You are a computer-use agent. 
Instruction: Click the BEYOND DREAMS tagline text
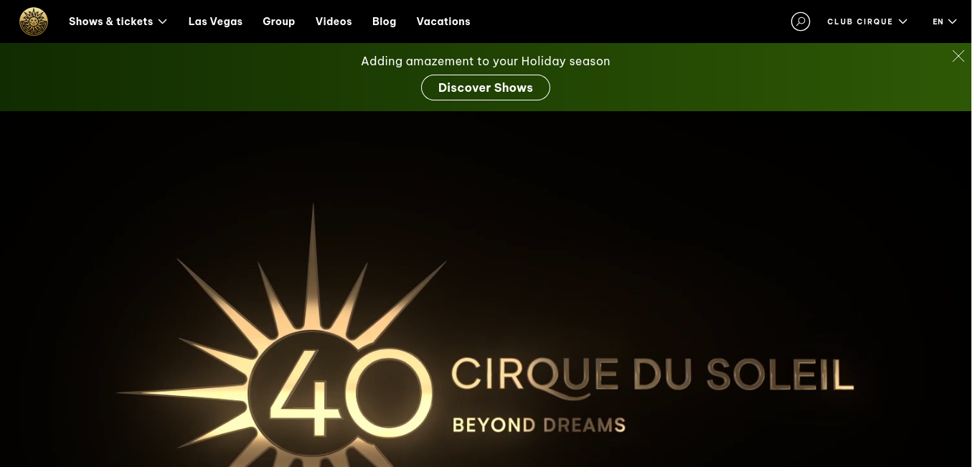[539, 425]
